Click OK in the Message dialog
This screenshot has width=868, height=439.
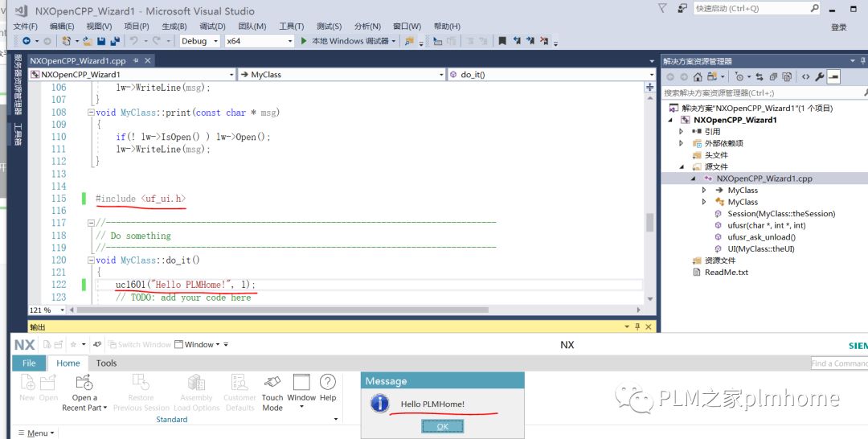[x=442, y=426]
